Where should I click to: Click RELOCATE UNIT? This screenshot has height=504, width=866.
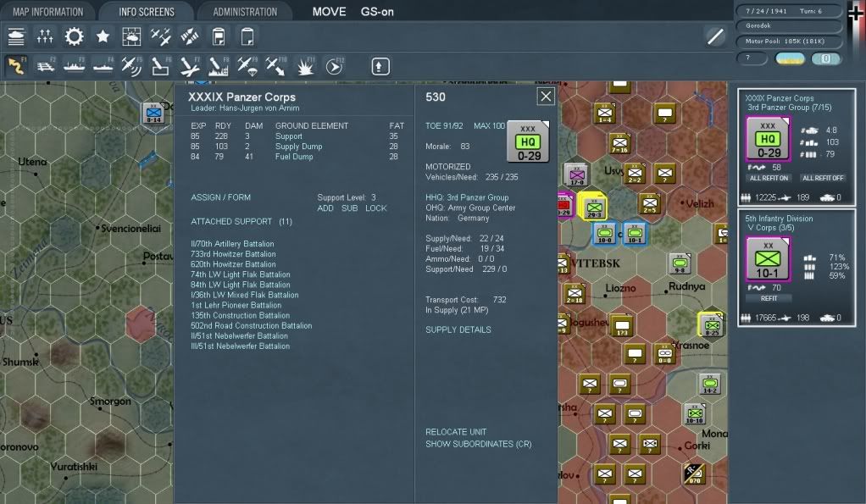tap(456, 432)
